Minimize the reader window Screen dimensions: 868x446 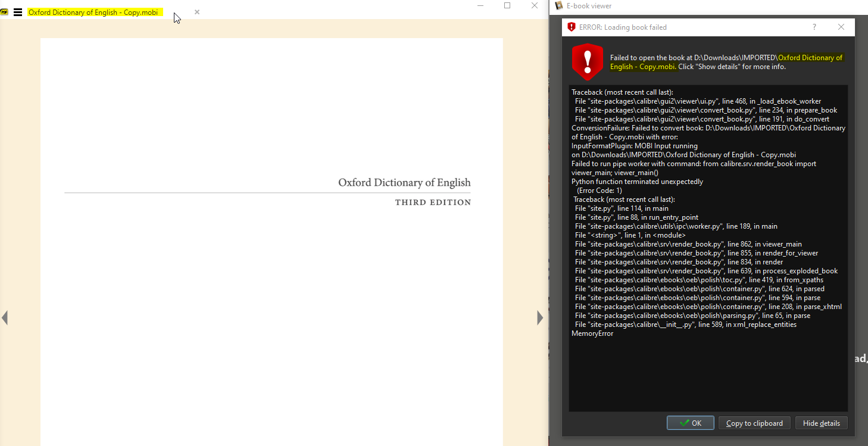tap(480, 5)
